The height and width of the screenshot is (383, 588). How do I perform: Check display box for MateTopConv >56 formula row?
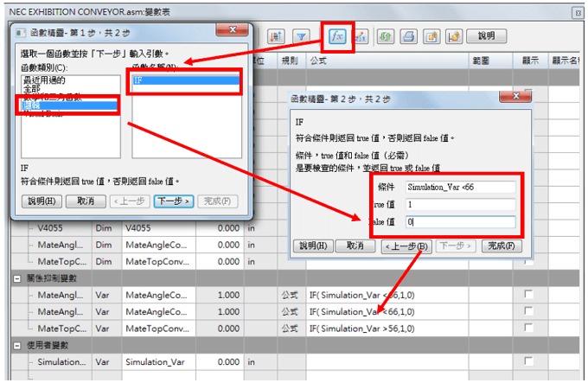[528, 329]
